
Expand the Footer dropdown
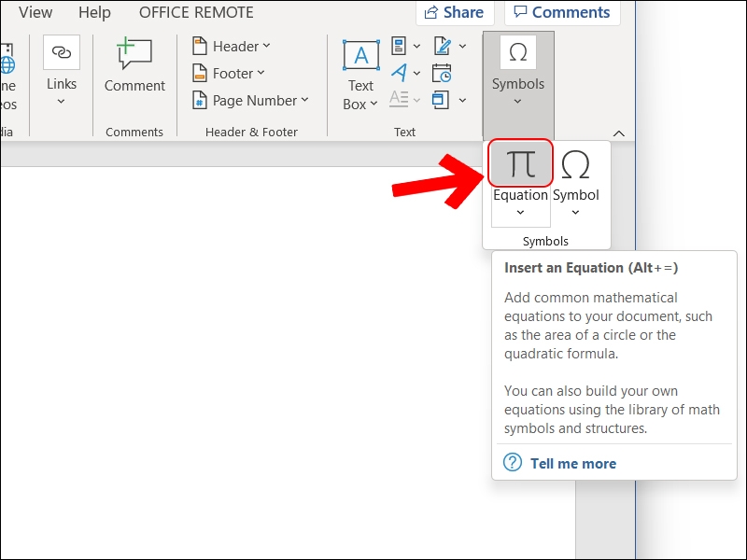coord(261,73)
